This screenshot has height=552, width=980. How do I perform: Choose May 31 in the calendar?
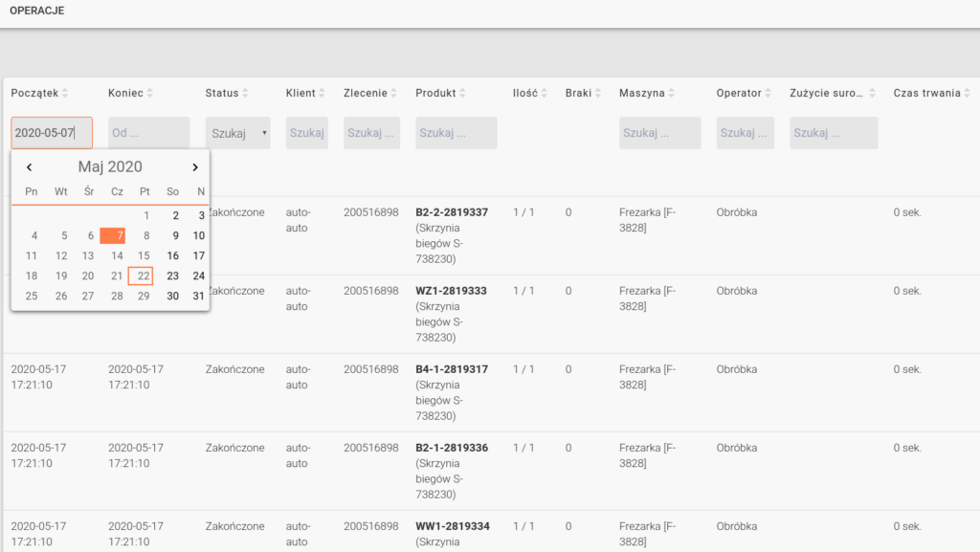click(x=198, y=296)
